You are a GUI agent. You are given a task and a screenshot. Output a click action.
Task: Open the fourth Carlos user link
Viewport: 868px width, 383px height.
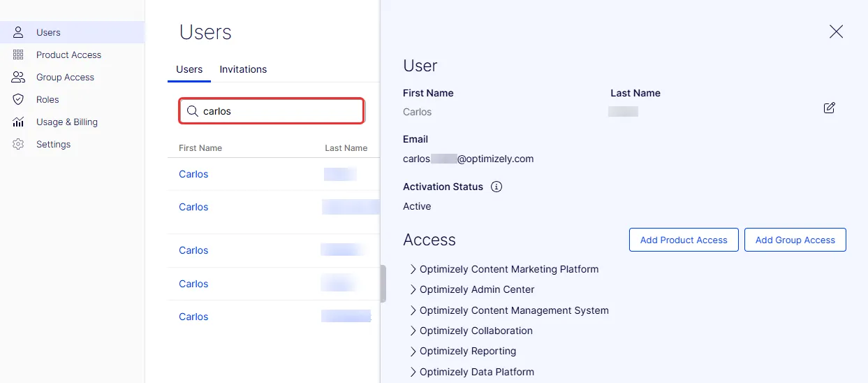[x=193, y=284]
